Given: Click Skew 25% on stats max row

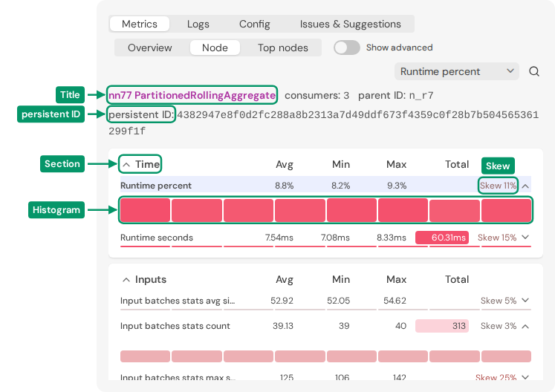Looking at the screenshot, I should (496, 377).
